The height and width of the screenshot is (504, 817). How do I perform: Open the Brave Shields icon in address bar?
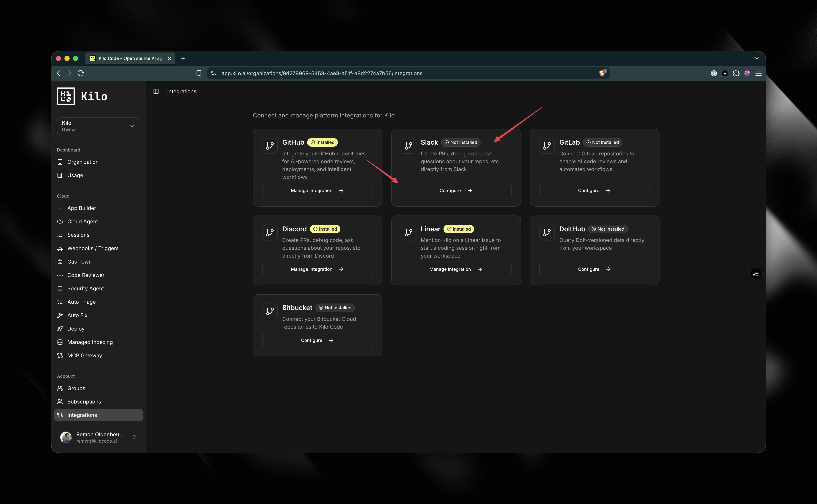pyautogui.click(x=603, y=73)
